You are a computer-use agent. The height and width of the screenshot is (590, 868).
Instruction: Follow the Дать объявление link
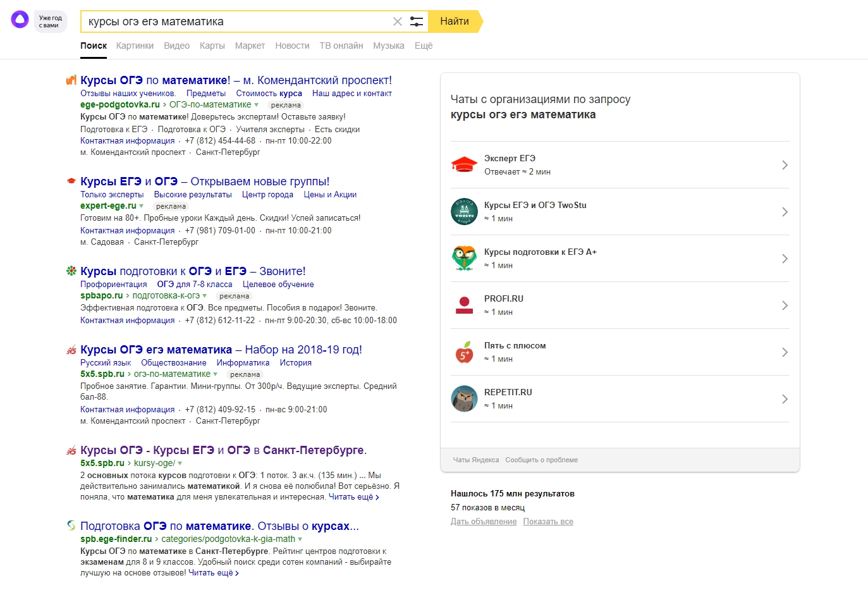coord(484,522)
